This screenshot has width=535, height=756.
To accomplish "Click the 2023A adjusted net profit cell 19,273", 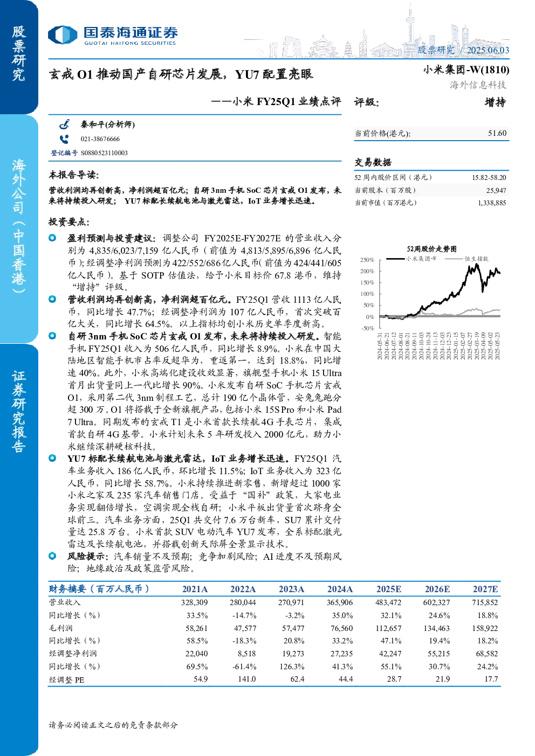I will click(x=293, y=654).
